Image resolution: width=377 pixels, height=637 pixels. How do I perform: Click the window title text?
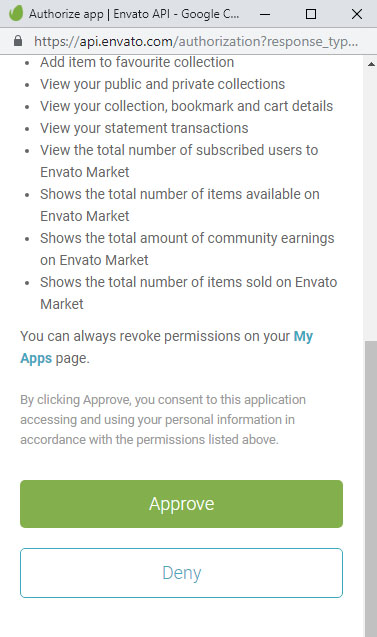click(x=134, y=14)
